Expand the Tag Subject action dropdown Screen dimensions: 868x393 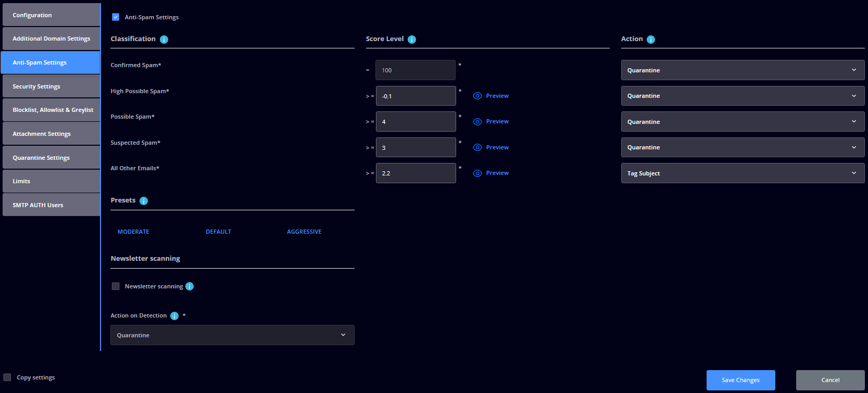click(x=743, y=173)
